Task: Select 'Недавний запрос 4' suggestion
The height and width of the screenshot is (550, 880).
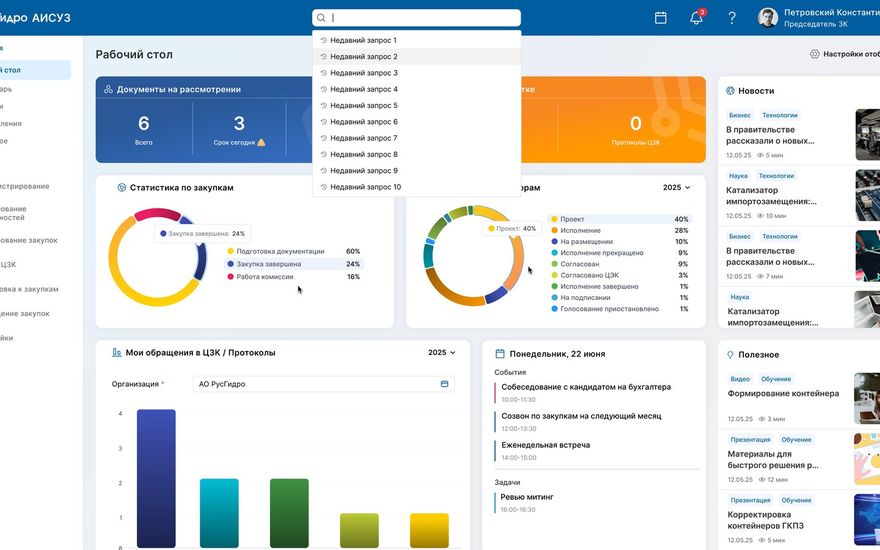Action: click(x=416, y=89)
